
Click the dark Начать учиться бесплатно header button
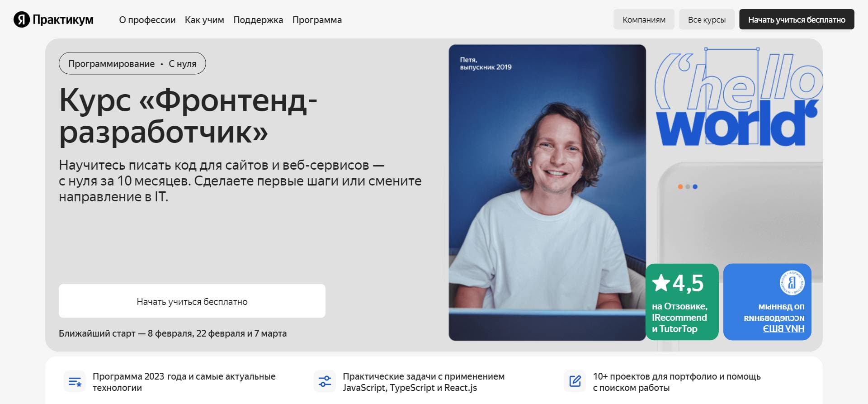pyautogui.click(x=797, y=19)
